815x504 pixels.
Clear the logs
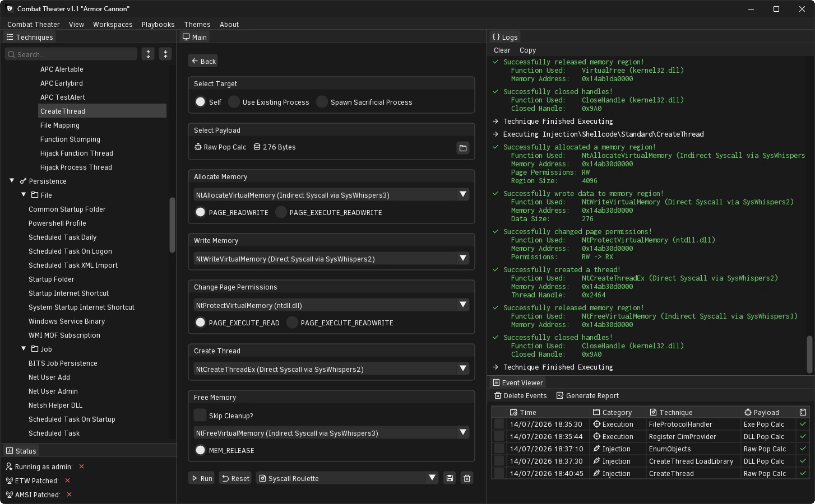502,50
